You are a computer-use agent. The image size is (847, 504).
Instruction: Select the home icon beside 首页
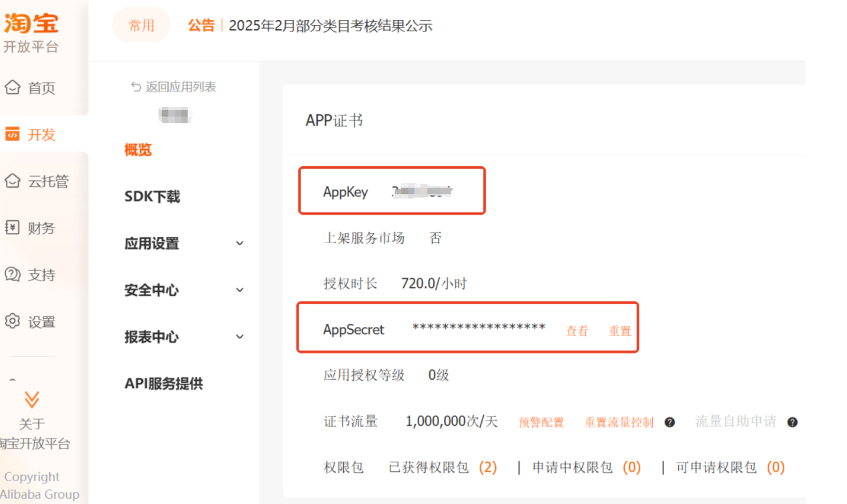(12, 87)
